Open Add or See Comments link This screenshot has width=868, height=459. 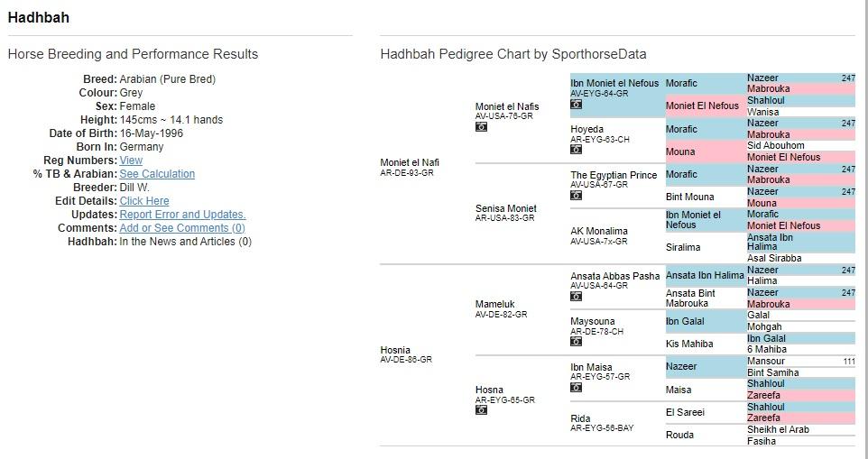tap(182, 228)
